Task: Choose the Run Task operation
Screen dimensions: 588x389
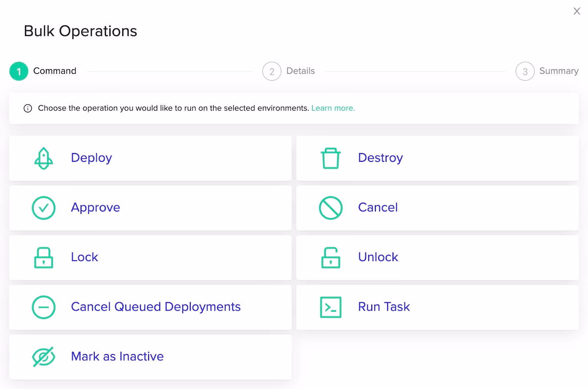Action: [x=437, y=307]
